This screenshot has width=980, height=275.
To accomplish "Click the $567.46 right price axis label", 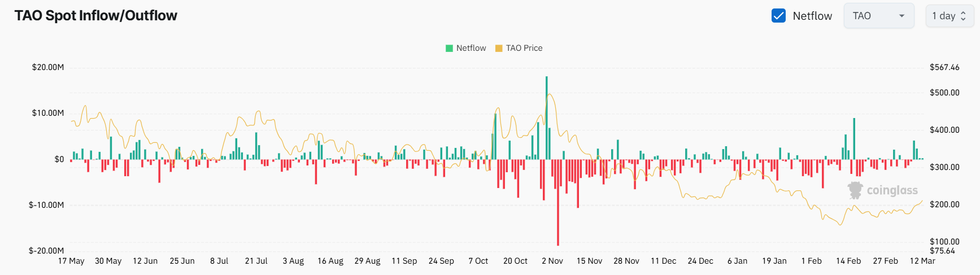I will [x=944, y=67].
